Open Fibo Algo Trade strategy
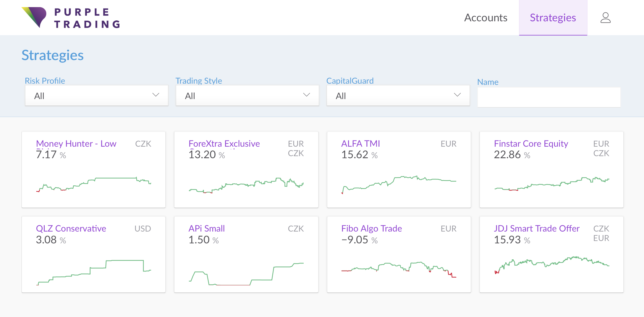This screenshot has width=644, height=317. 371,229
